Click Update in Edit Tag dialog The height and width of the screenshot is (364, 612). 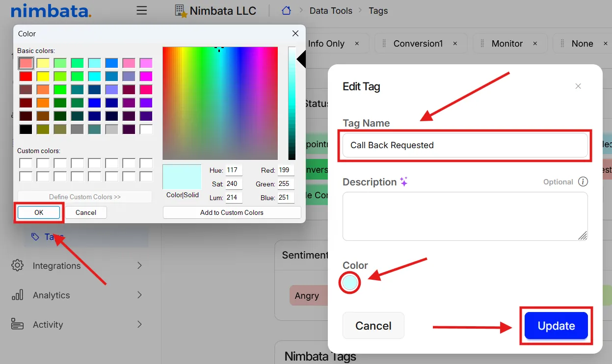[x=556, y=326]
